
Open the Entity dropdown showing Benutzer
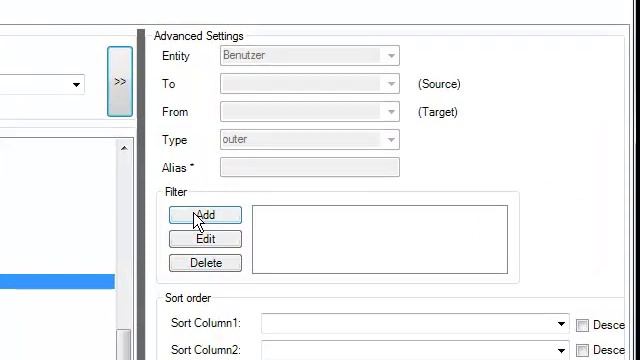coord(309,56)
